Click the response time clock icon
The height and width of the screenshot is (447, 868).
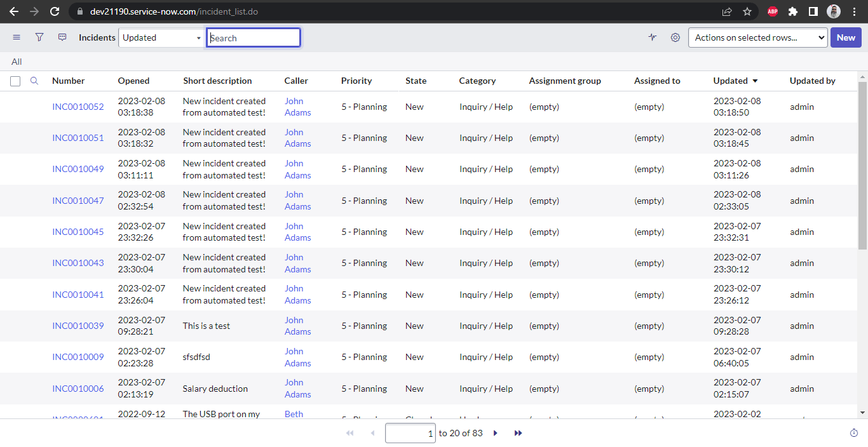(853, 433)
